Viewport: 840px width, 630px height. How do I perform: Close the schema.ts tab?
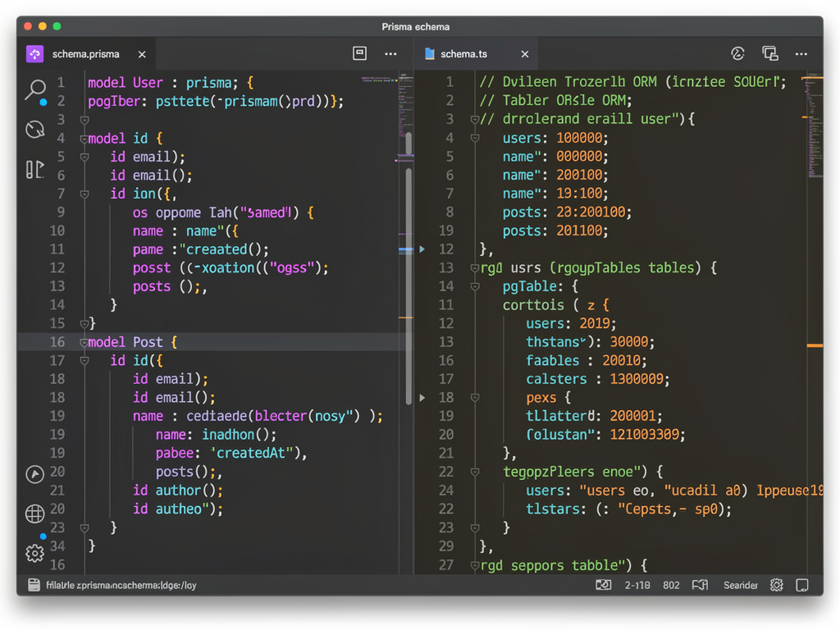[525, 54]
